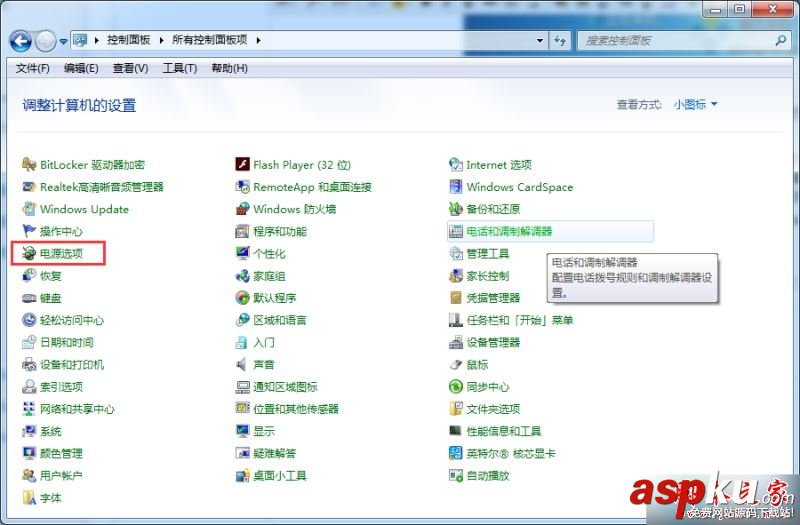Click the 程序和功能 icon
Image resolution: width=800 pixels, height=525 pixels.
point(242,231)
